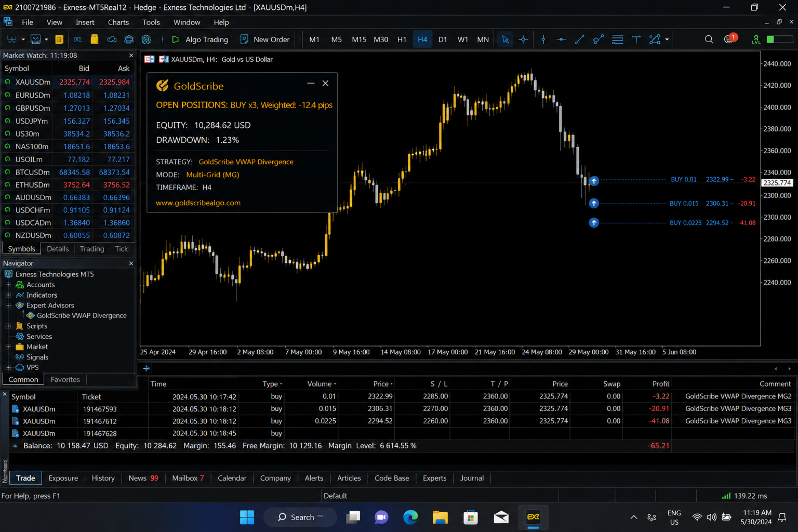Image resolution: width=798 pixels, height=532 pixels.
Task: Open the Tools menu
Action: [x=151, y=22]
